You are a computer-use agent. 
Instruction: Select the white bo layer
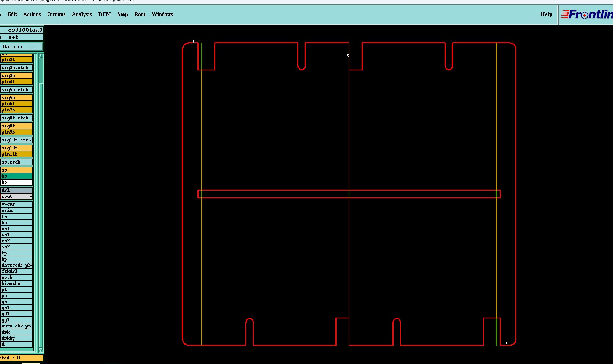pyautogui.click(x=16, y=182)
